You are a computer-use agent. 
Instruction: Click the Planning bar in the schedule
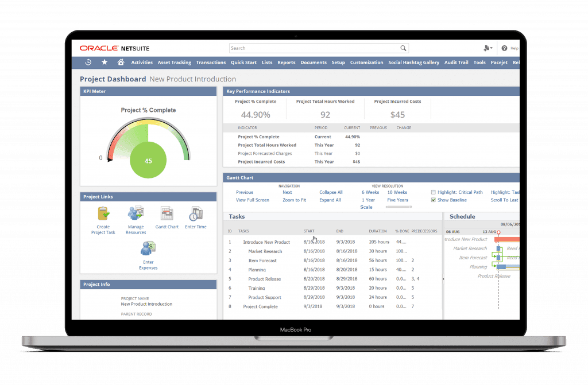tap(508, 267)
